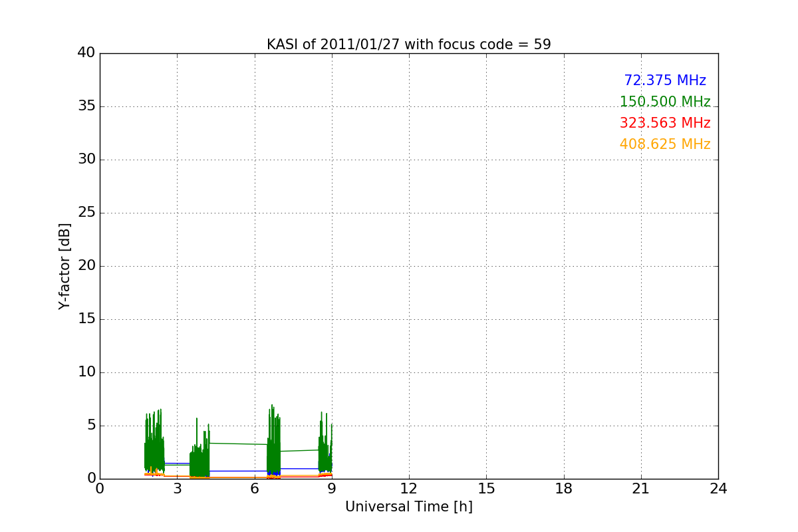Select the 408.625 MHz legend label
Image resolution: width=798 pixels, height=532 pixels.
point(665,144)
